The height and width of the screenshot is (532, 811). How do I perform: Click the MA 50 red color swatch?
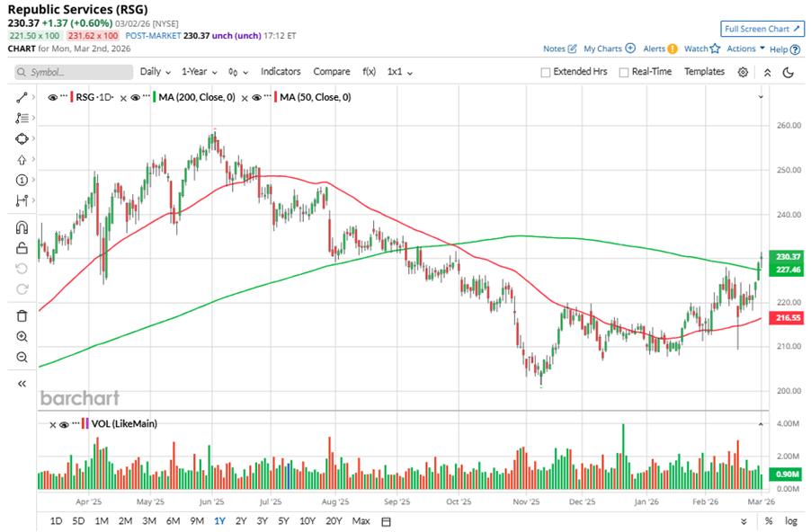click(275, 97)
